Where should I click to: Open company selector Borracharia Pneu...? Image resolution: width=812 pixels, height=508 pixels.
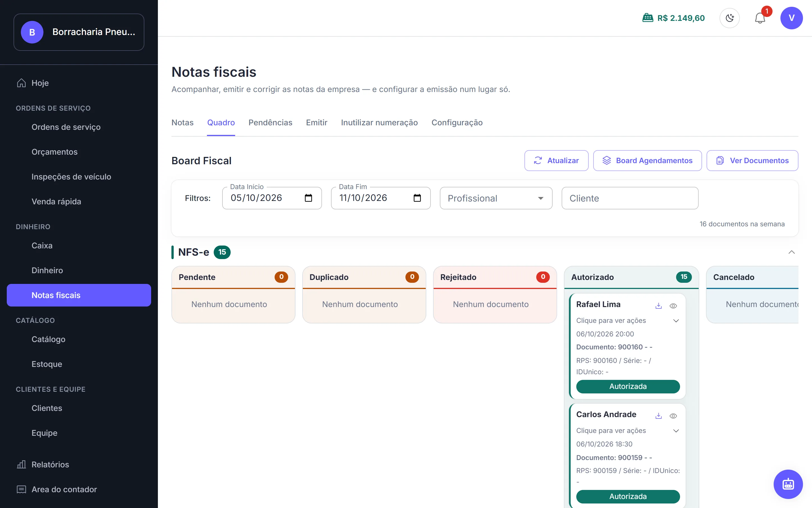tap(79, 32)
